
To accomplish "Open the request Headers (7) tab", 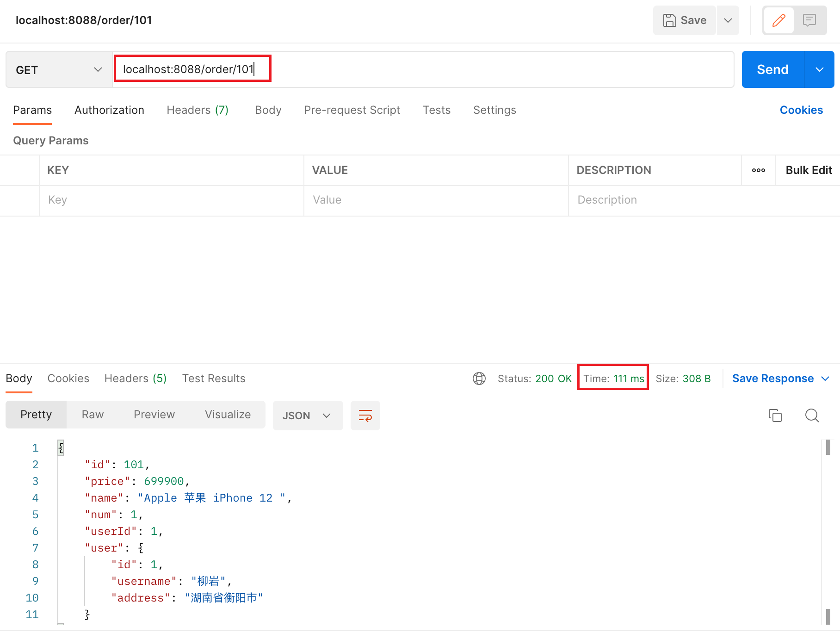I will point(198,110).
